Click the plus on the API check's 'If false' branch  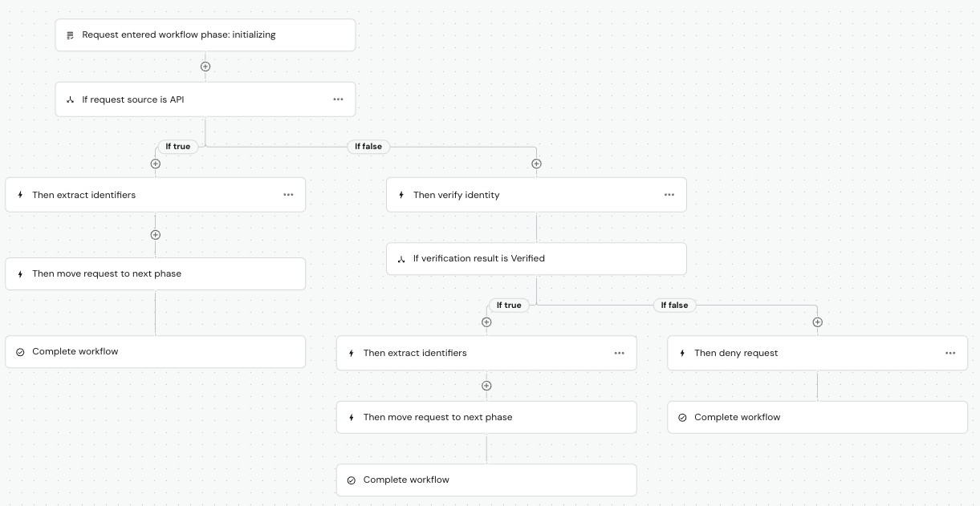(x=536, y=163)
